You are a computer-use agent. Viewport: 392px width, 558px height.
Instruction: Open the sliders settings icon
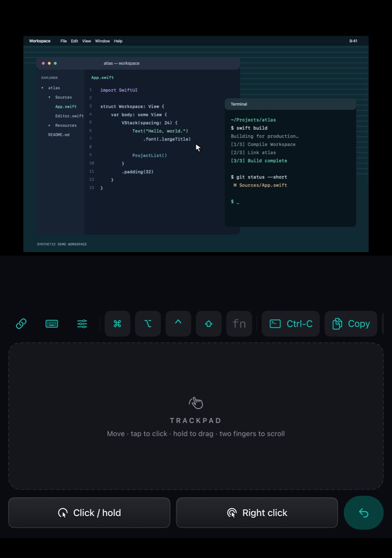(82, 324)
